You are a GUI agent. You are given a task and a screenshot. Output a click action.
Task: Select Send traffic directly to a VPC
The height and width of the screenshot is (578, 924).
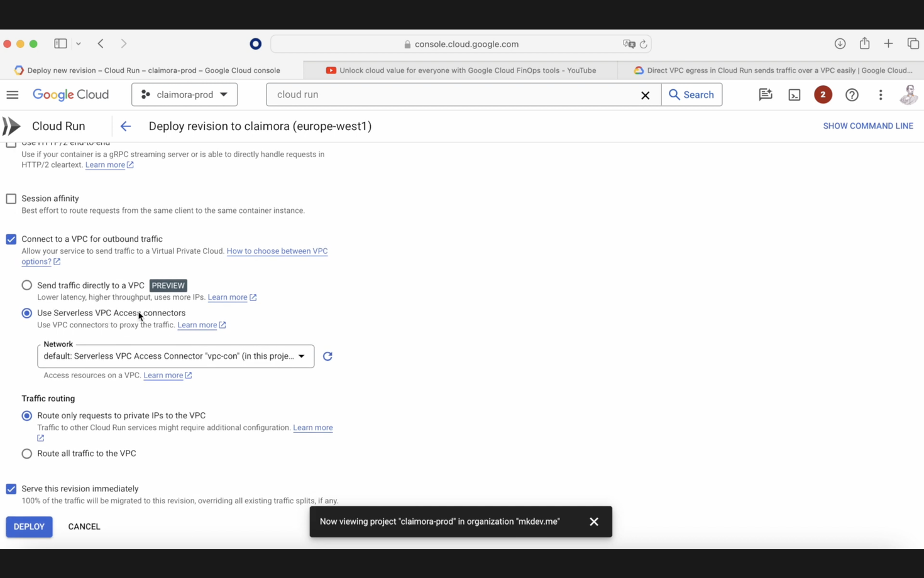pos(27,285)
